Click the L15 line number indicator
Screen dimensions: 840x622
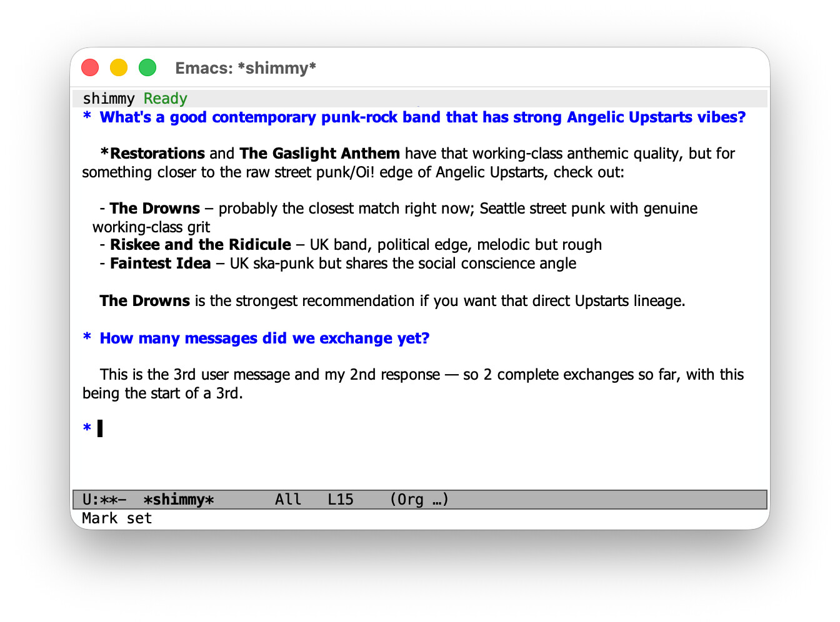click(x=340, y=499)
